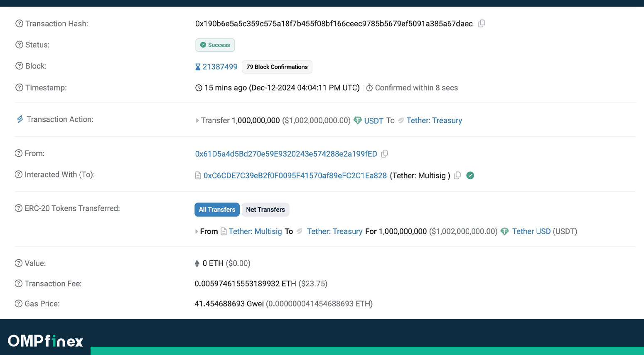644x355 pixels.
Task: Click the 79 Block Confirmations badge
Action: 277,67
